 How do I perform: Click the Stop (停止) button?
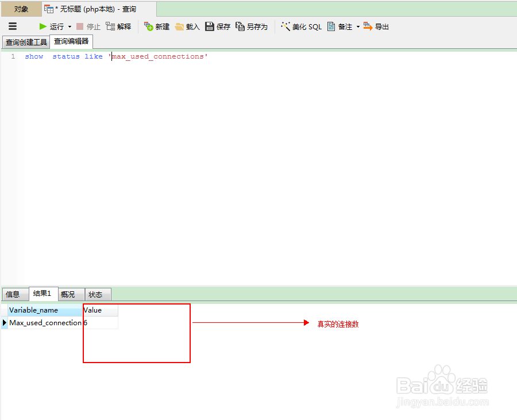point(88,26)
